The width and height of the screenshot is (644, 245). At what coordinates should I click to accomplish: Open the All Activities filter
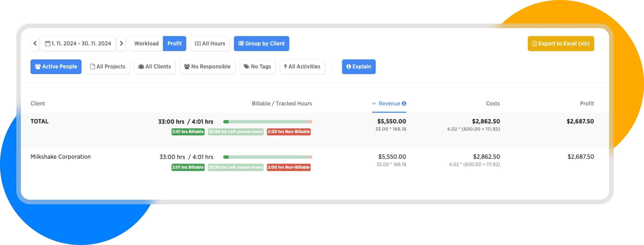302,66
